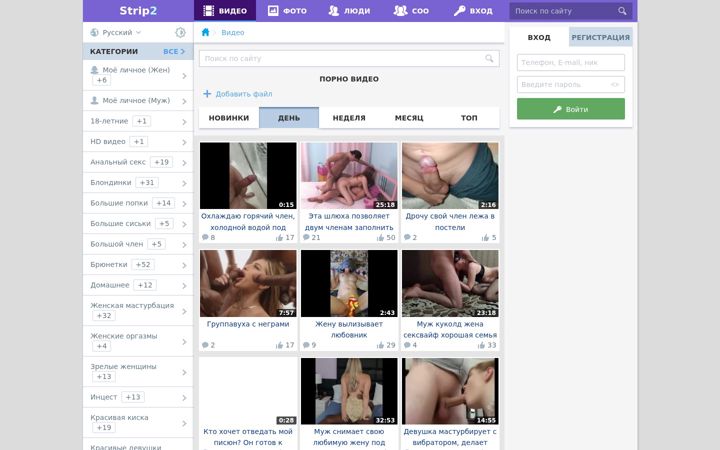The image size is (720, 450).
Task: Click the Strip2 logo
Action: [138, 11]
